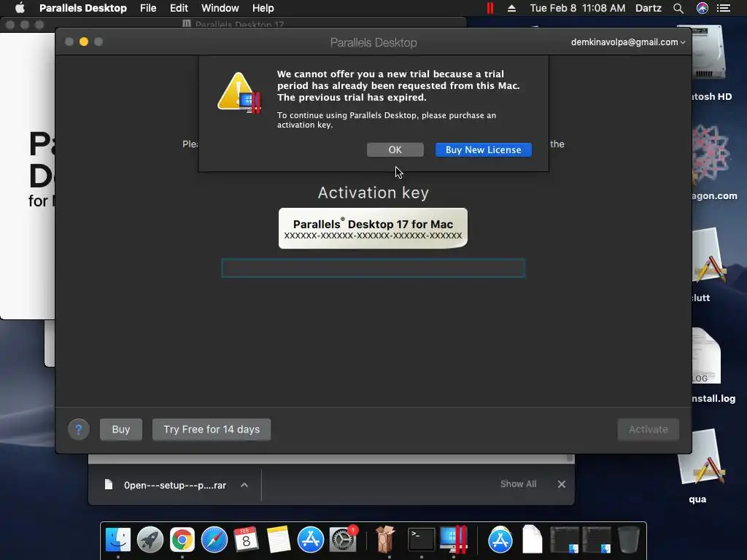The height and width of the screenshot is (560, 747).
Task: Expand the demkinavolpa@gmail.com account dropdown
Action: click(x=628, y=42)
